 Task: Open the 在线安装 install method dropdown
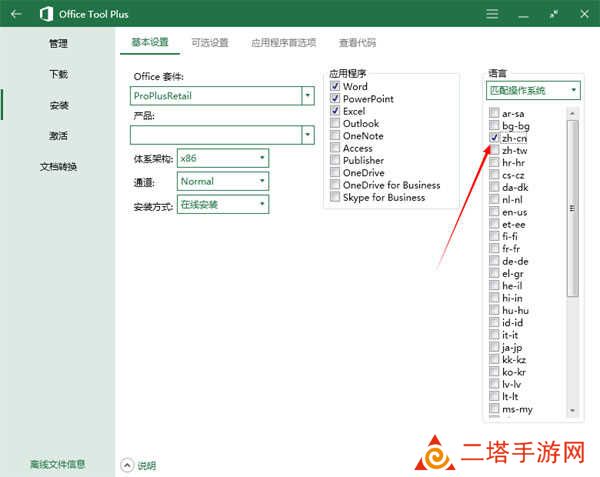(223, 204)
